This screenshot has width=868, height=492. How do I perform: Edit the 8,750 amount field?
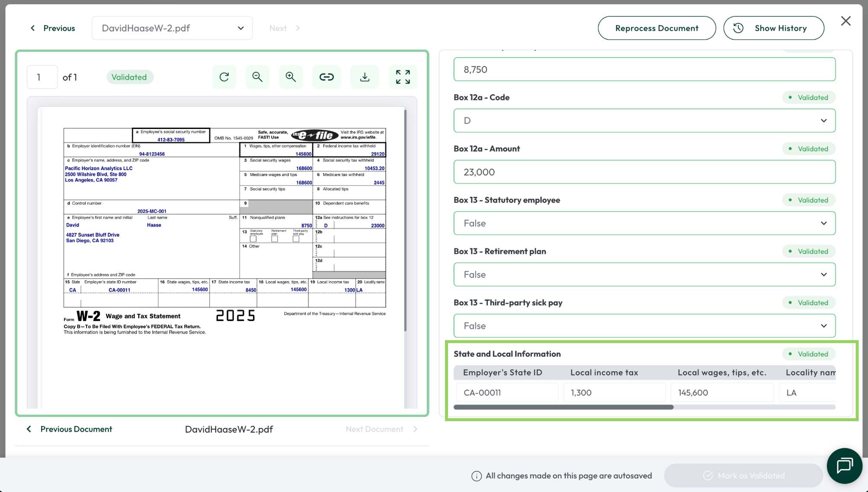point(644,69)
